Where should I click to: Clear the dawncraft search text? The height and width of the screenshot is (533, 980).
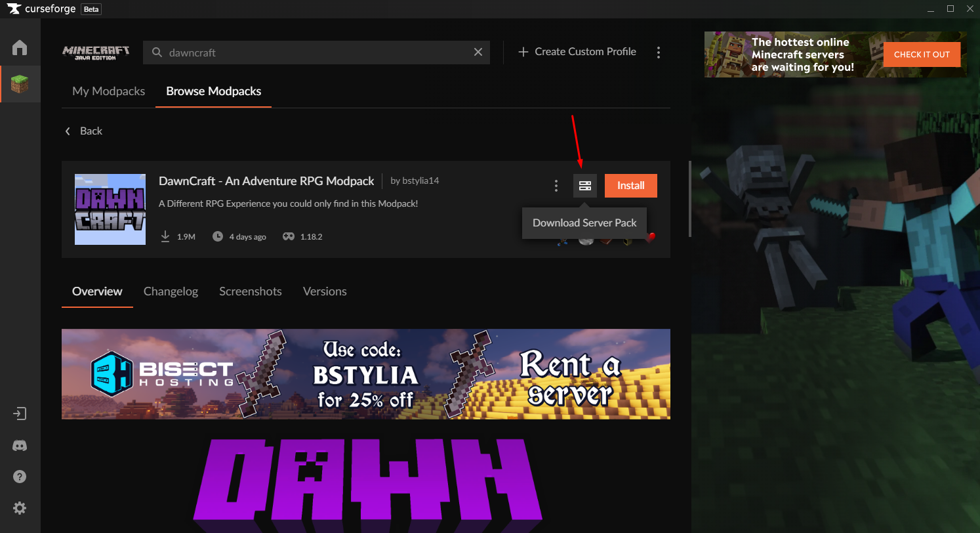[478, 52]
